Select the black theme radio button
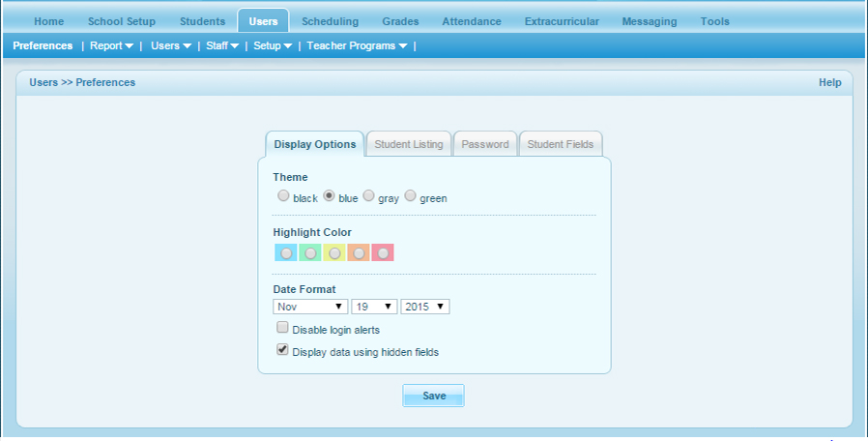868x441 pixels. point(283,196)
